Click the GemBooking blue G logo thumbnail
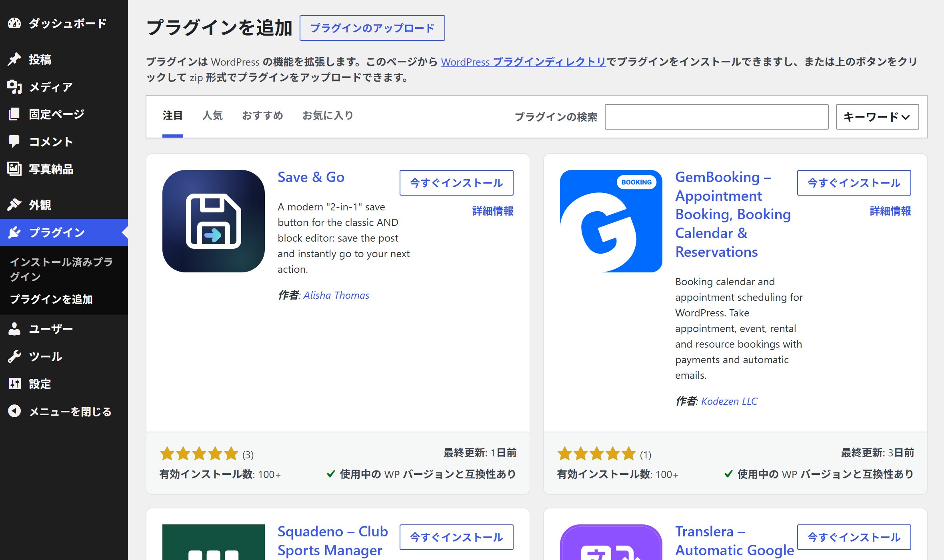Image resolution: width=944 pixels, height=560 pixels. [x=611, y=221]
